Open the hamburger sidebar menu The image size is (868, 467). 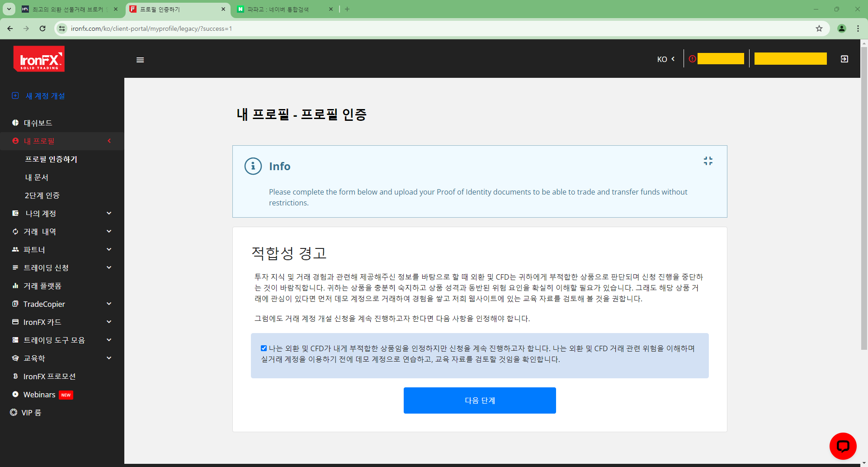coord(140,60)
